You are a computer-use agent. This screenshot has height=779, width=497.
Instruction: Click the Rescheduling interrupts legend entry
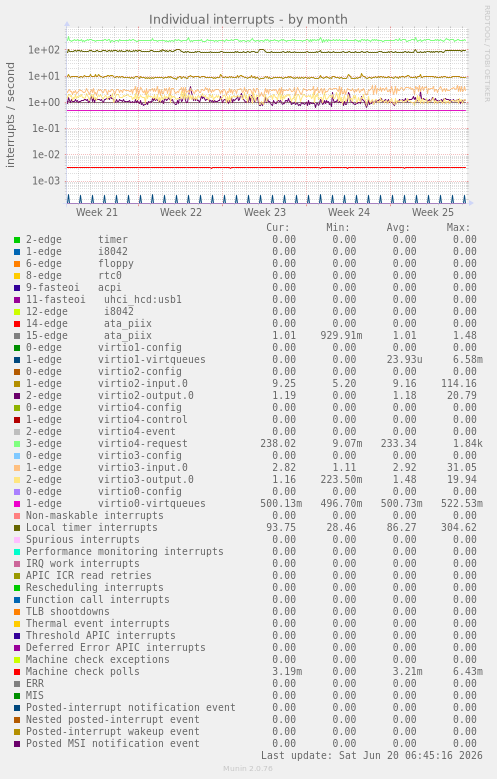coord(94,587)
